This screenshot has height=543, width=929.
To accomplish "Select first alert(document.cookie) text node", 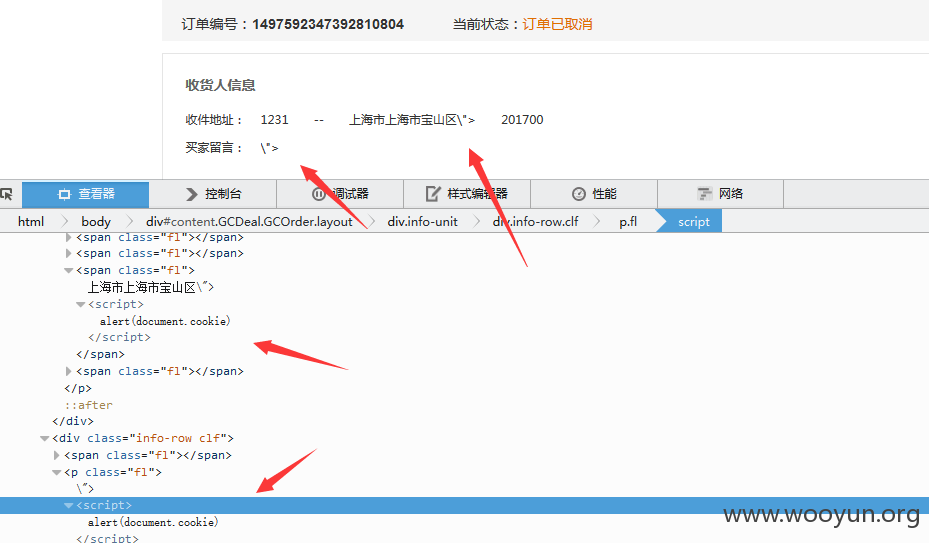I will point(165,321).
